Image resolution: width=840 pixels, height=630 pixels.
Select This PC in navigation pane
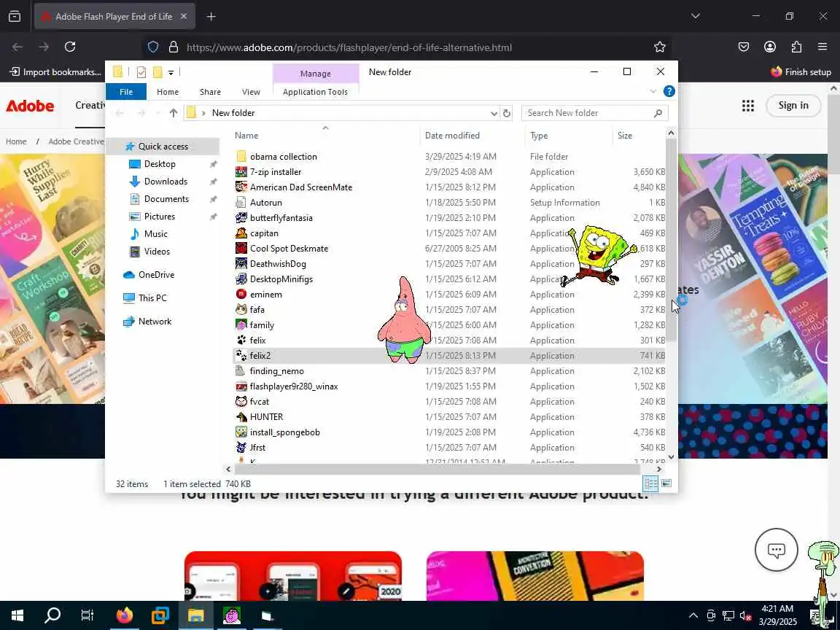(x=152, y=297)
